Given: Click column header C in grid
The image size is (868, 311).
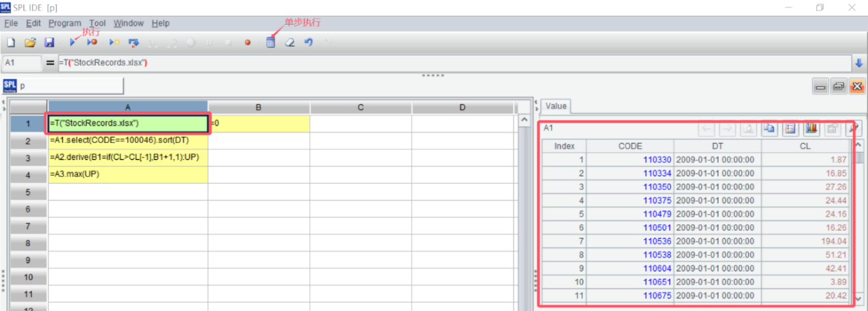Looking at the screenshot, I should [361, 107].
